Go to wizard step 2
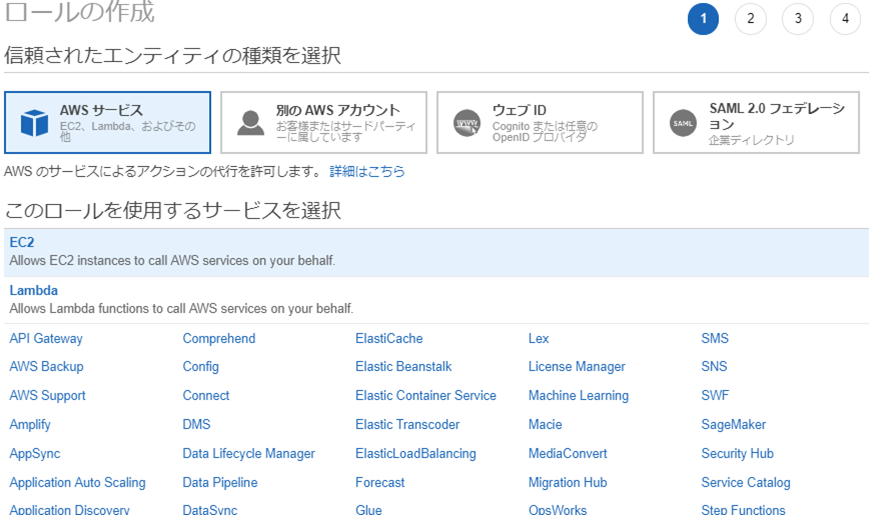Image resolution: width=880 pixels, height=515 pixels. [750, 19]
